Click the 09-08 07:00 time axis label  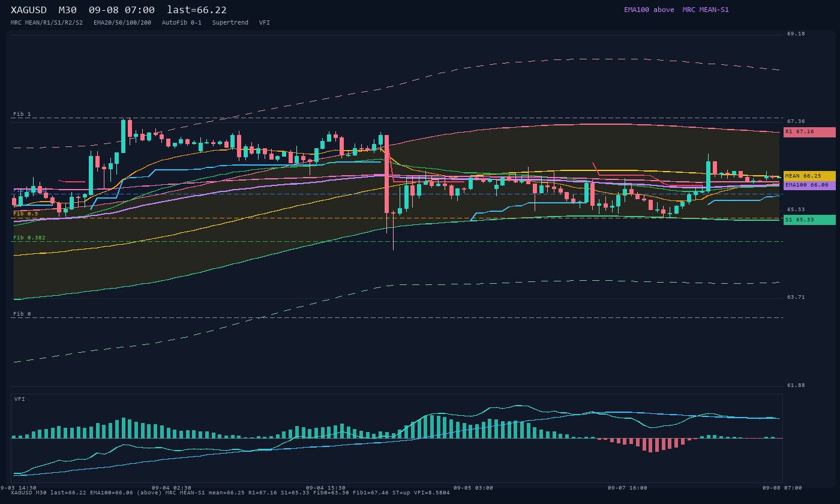point(782,488)
